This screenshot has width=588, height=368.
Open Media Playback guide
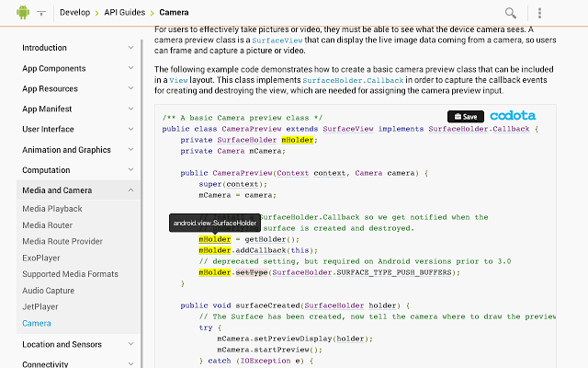[x=52, y=209]
